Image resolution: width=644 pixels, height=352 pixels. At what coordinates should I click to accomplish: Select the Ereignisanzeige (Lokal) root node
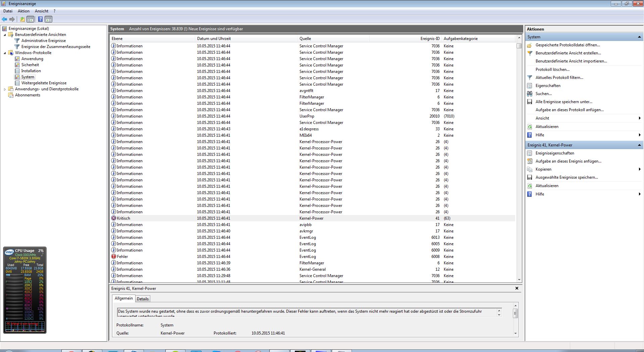click(29, 29)
